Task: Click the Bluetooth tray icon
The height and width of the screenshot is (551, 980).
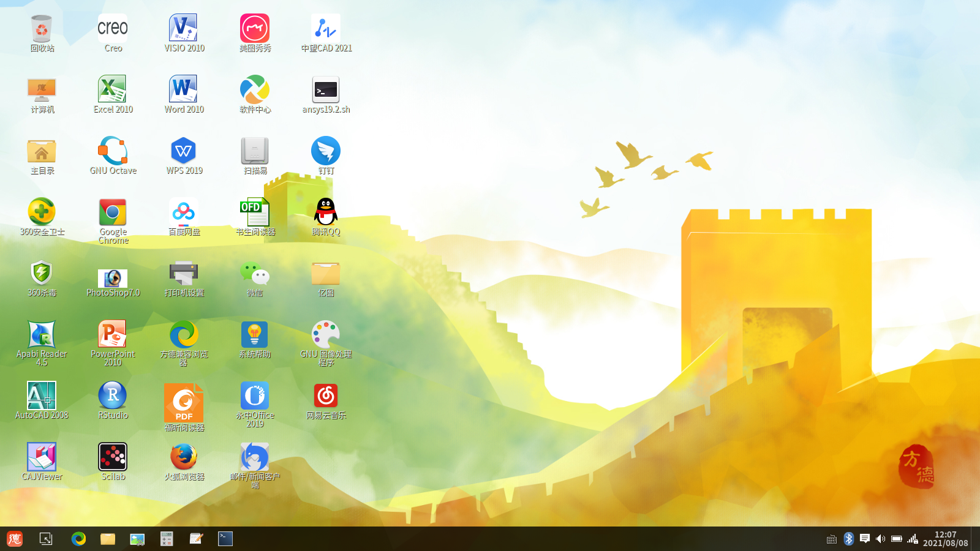Action: (x=848, y=539)
